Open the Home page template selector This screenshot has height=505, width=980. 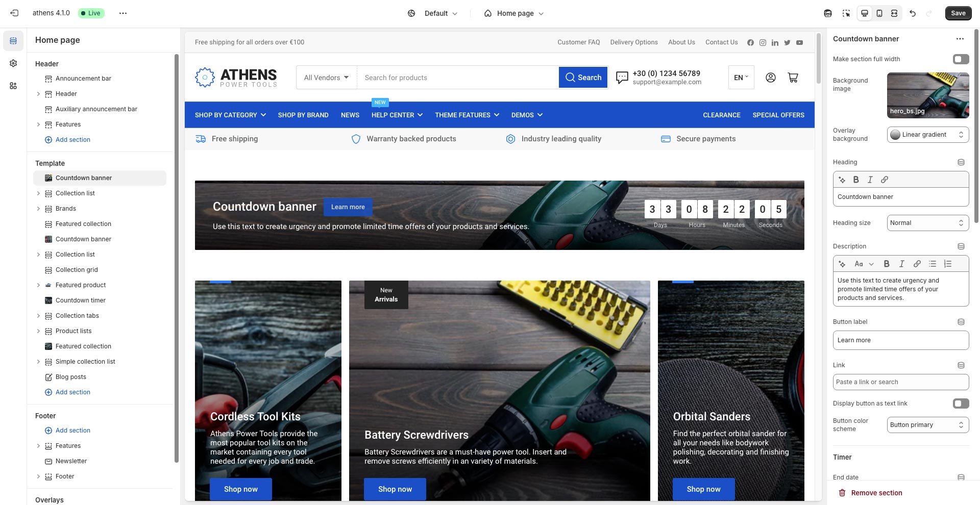point(514,13)
